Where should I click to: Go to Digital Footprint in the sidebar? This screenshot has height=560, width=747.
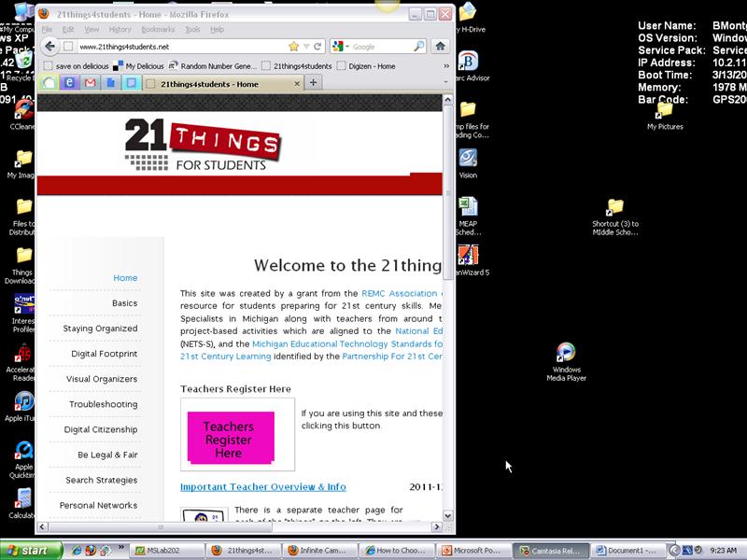pos(104,354)
